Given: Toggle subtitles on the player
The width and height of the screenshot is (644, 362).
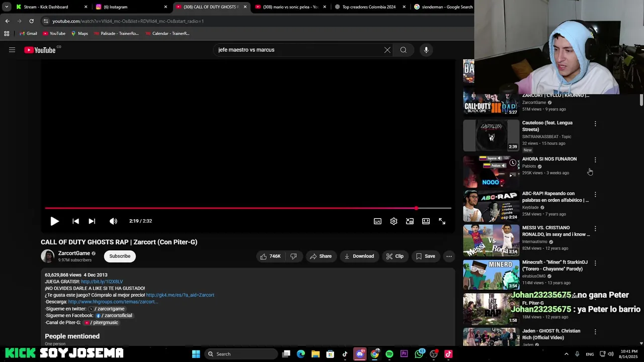Looking at the screenshot, I should 377,221.
